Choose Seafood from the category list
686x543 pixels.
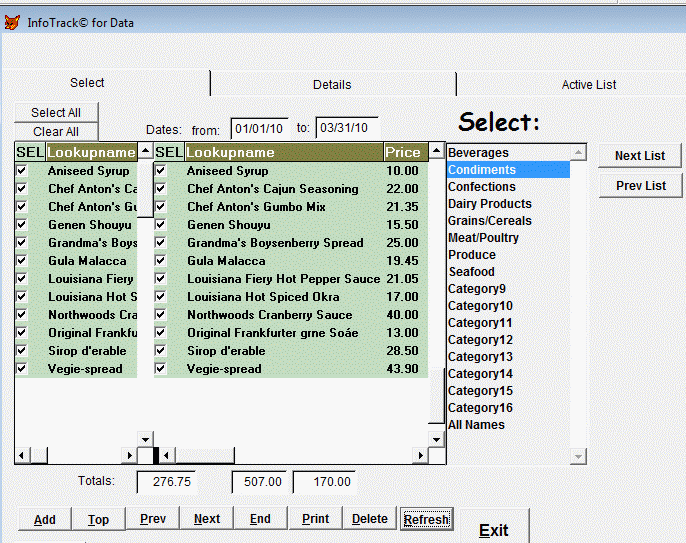click(x=471, y=272)
